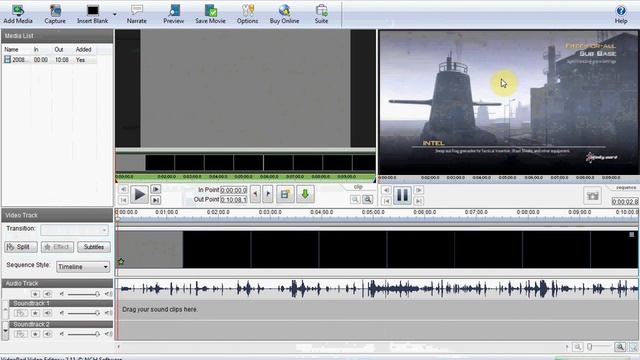Insert Blank clip from toolbar
This screenshot has height=360, width=640.
(x=93, y=14)
